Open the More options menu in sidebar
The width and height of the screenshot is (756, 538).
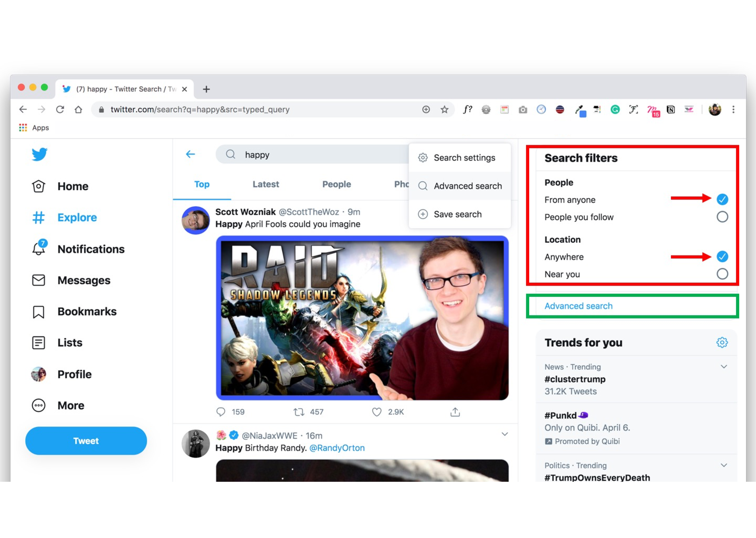[58, 405]
